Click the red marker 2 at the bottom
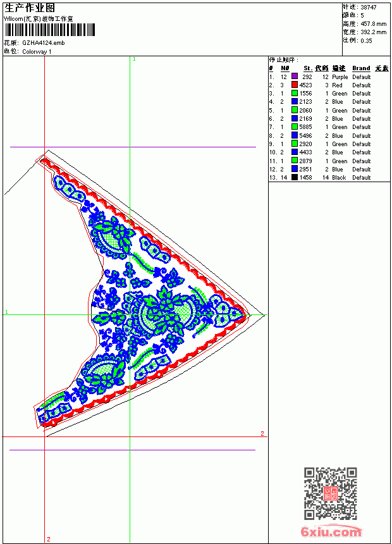The width and height of the screenshot is (392, 544). pyautogui.click(x=49, y=539)
